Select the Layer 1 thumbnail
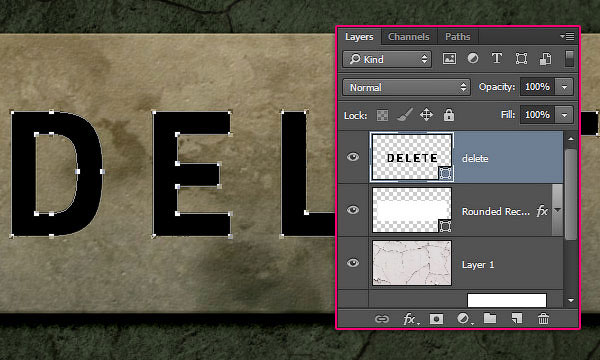 [412, 263]
